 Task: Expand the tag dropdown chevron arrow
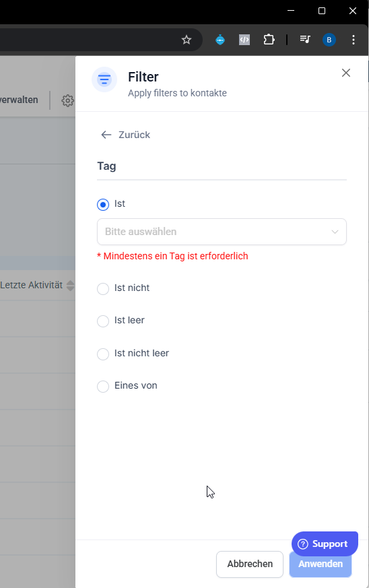pos(335,232)
